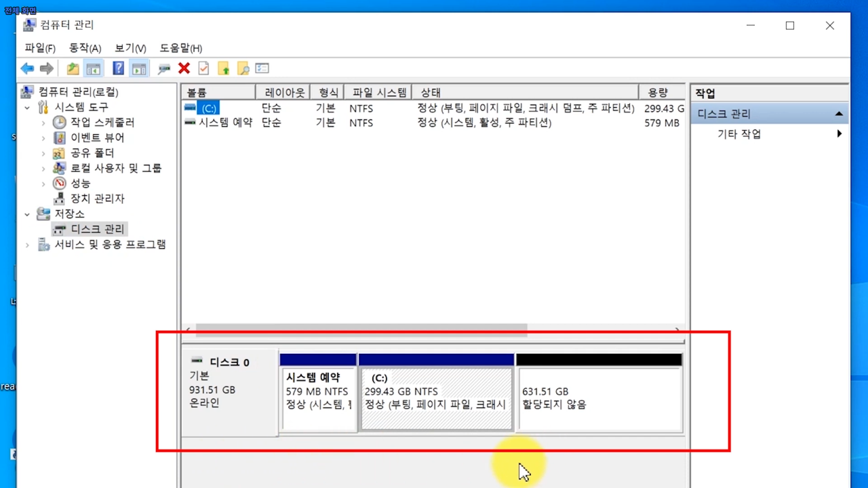Click the Rescan disks connection icon
The height and width of the screenshot is (488, 868).
(163, 68)
